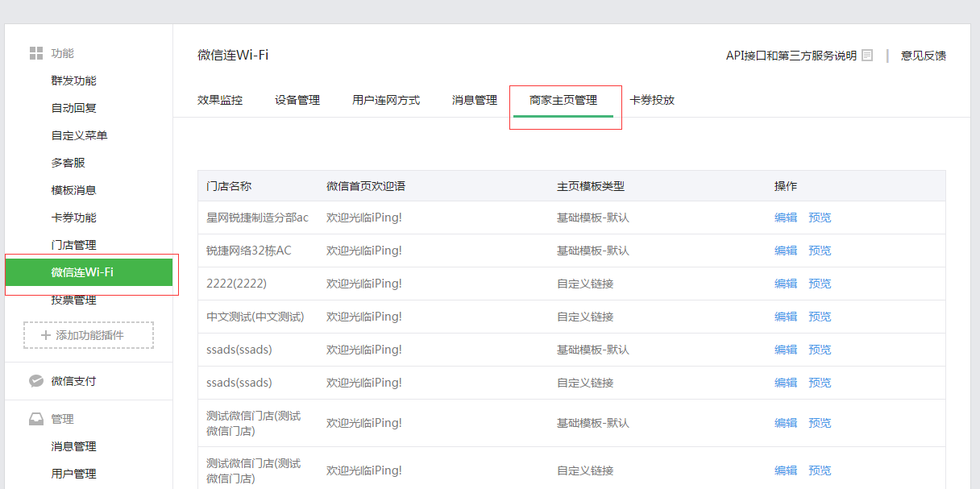Click the 管理 inbox tray icon
Screen dimensions: 980x489
(36, 419)
